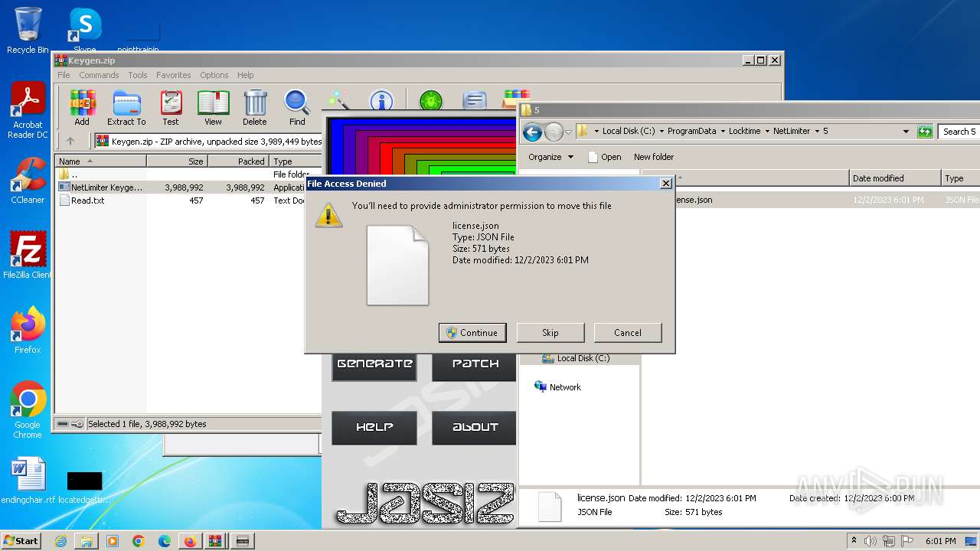Click the Search 5 input field
This screenshot has width=980, height=551.
click(959, 132)
